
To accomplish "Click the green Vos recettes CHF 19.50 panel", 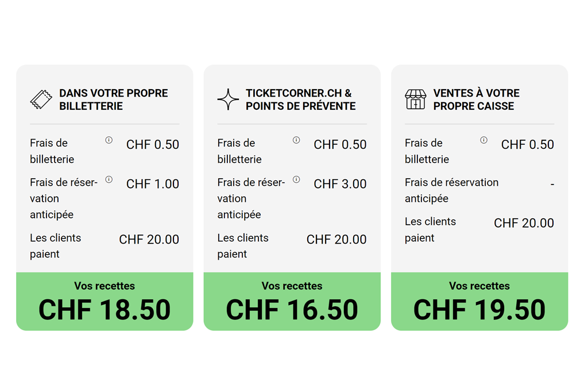I will click(479, 302).
